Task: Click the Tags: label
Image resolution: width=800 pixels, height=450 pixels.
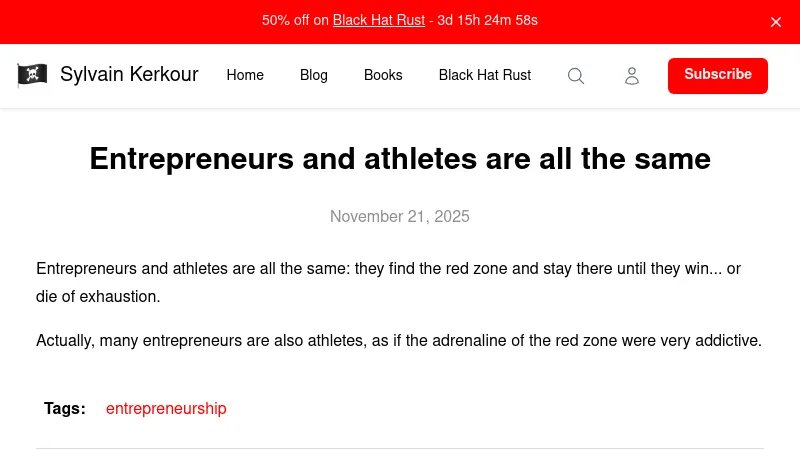Action: 65,409
